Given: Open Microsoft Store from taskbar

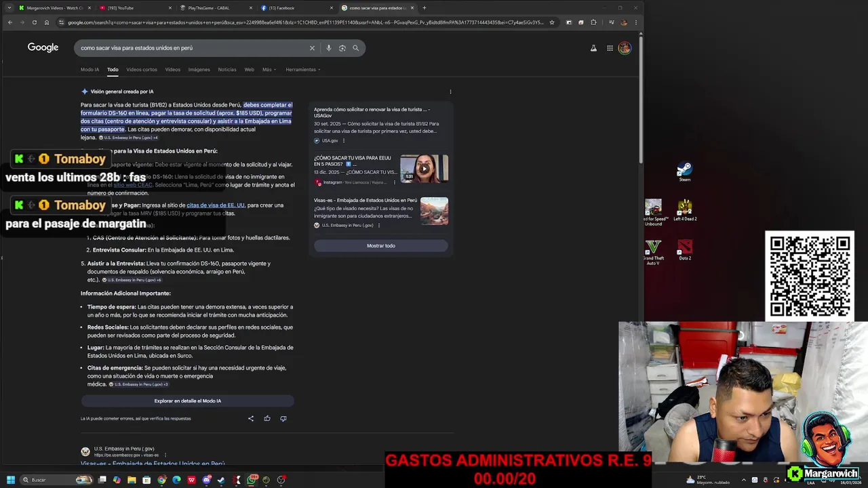Looking at the screenshot, I should pos(146,480).
